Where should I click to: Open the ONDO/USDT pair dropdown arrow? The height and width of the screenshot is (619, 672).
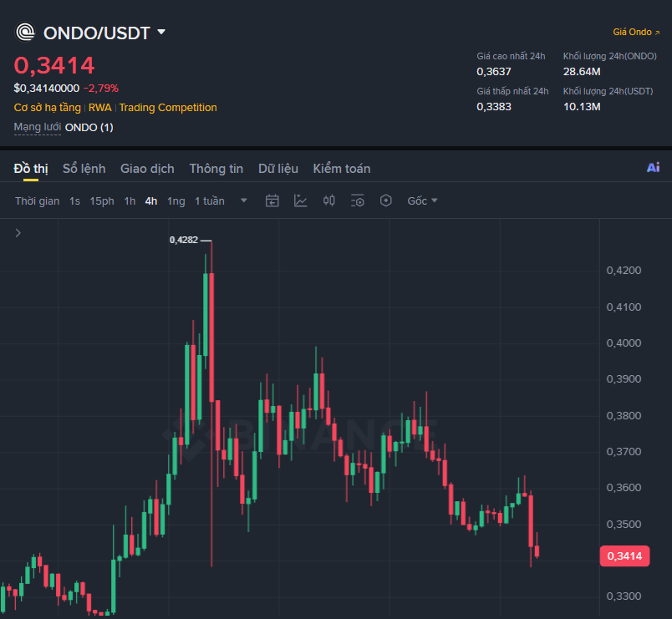pos(161,32)
